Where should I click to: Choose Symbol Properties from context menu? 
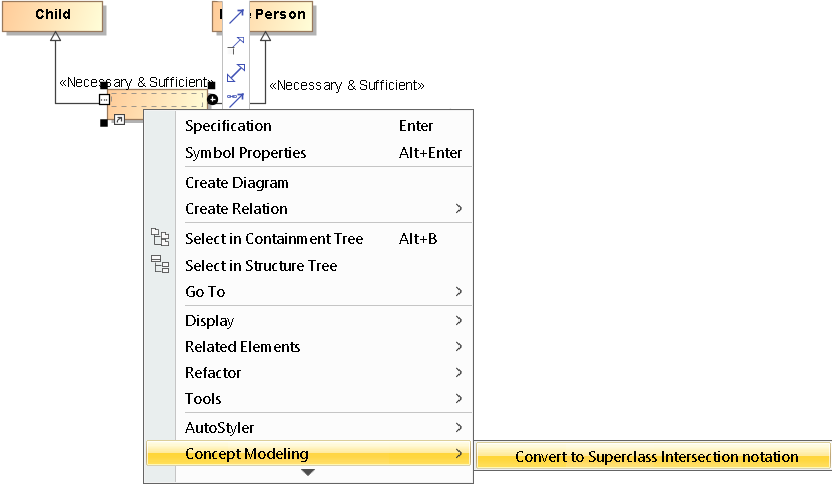pyautogui.click(x=245, y=153)
